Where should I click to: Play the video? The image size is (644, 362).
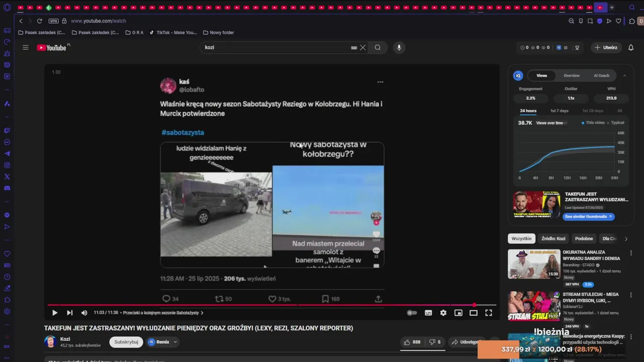55,313
